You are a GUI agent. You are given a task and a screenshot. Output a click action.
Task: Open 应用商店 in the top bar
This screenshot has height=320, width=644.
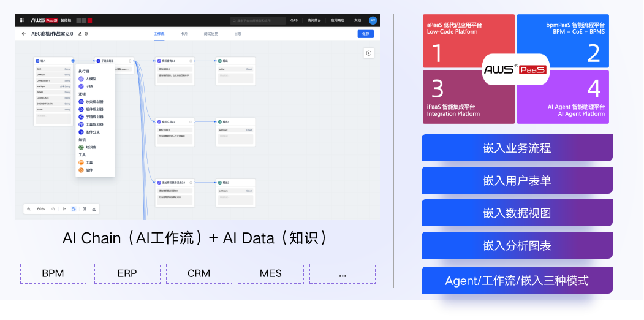(338, 20)
